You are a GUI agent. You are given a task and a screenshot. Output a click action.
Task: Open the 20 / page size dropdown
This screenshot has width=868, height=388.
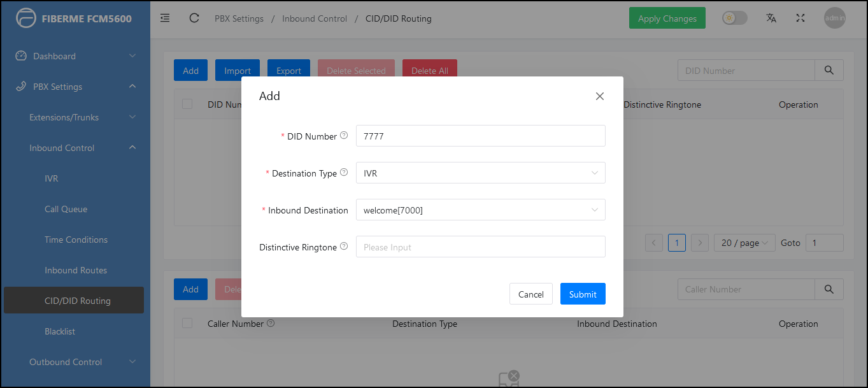click(x=744, y=243)
